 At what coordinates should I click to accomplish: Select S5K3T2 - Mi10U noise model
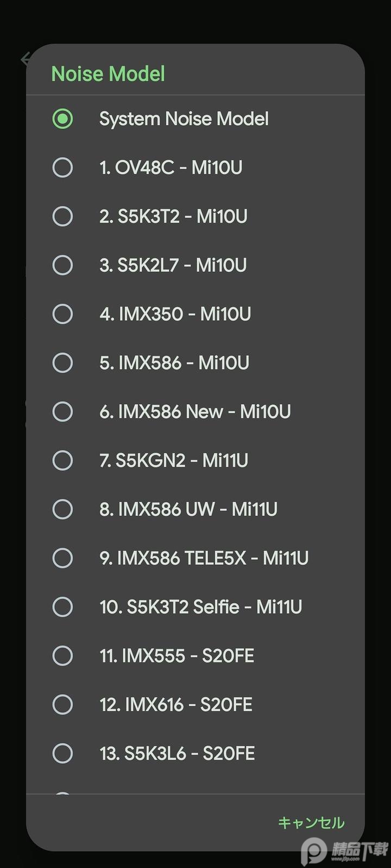pyautogui.click(x=62, y=216)
